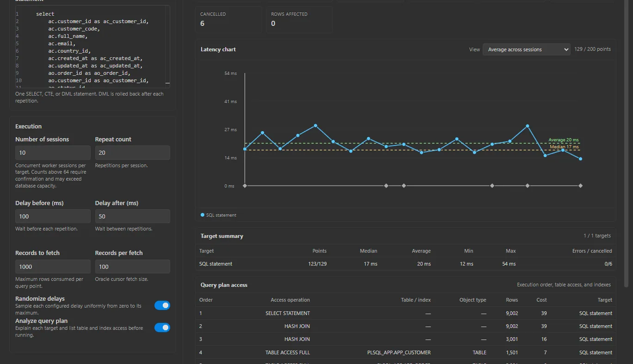Toggle the Randomize delays switch
633x364 pixels.
pyautogui.click(x=162, y=305)
